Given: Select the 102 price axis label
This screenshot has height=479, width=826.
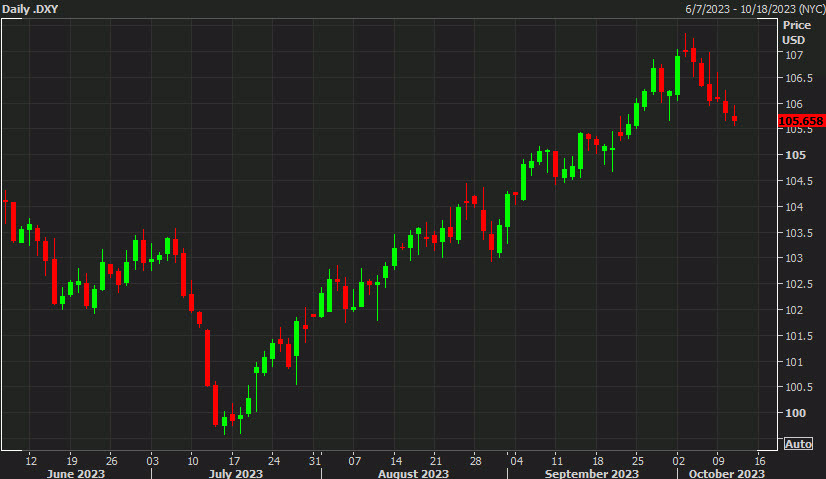Looking at the screenshot, I should (x=794, y=310).
